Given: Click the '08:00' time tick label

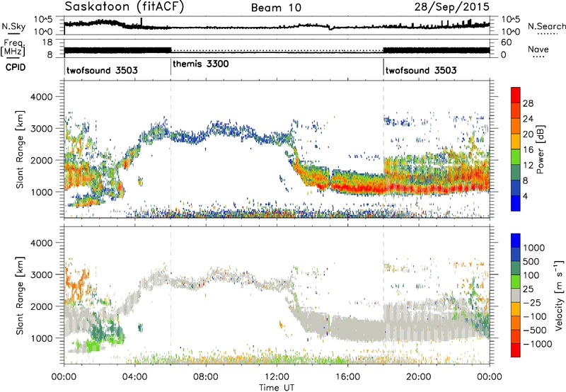Looking at the screenshot, I should (206, 377).
